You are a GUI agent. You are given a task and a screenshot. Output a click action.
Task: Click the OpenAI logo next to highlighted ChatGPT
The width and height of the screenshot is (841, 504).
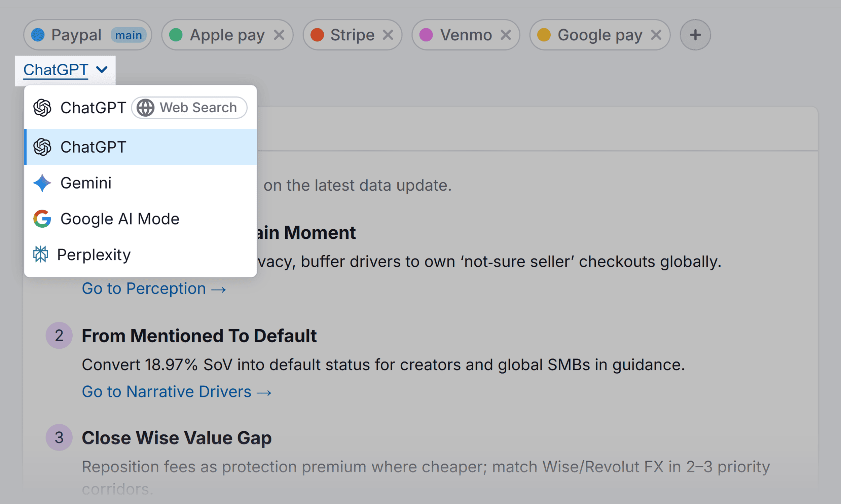tap(42, 147)
